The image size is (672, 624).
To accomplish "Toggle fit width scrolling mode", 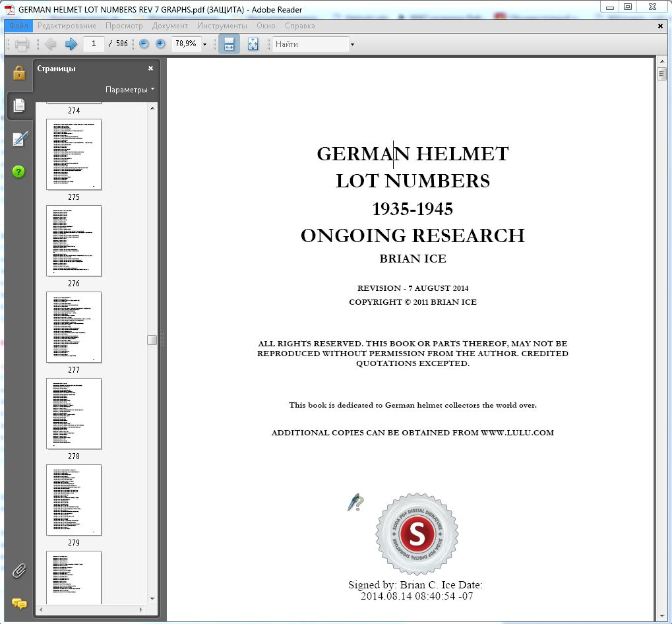I will [x=229, y=44].
